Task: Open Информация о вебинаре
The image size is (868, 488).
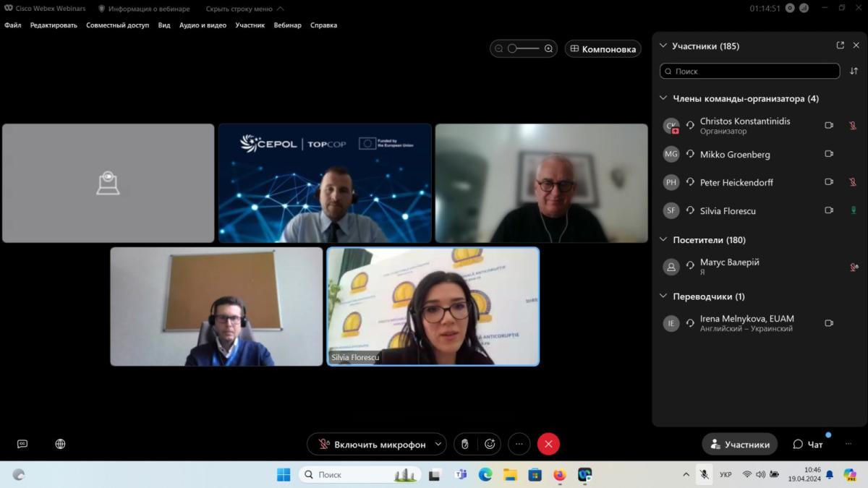Action: point(143,9)
